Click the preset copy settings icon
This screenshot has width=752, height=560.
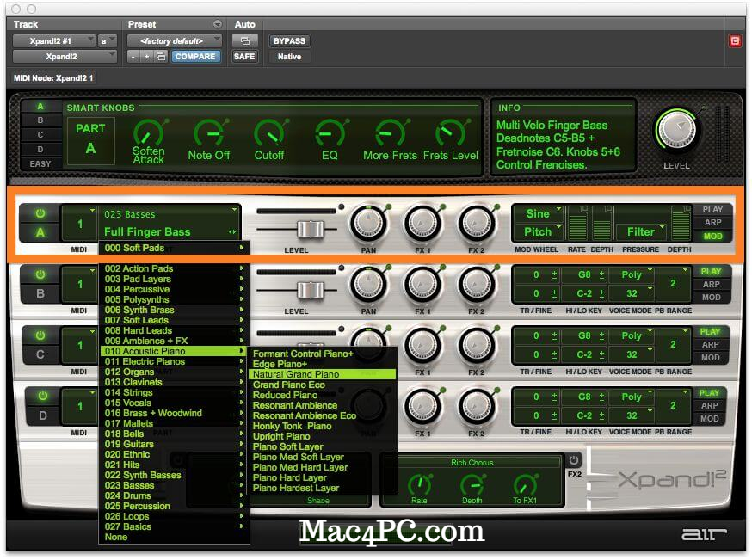(161, 57)
